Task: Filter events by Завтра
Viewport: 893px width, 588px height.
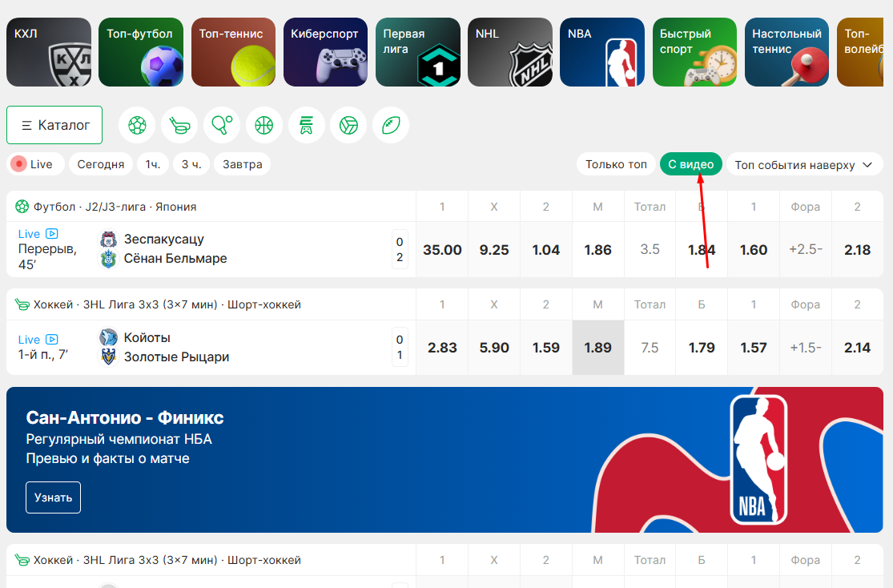Action: tap(242, 164)
